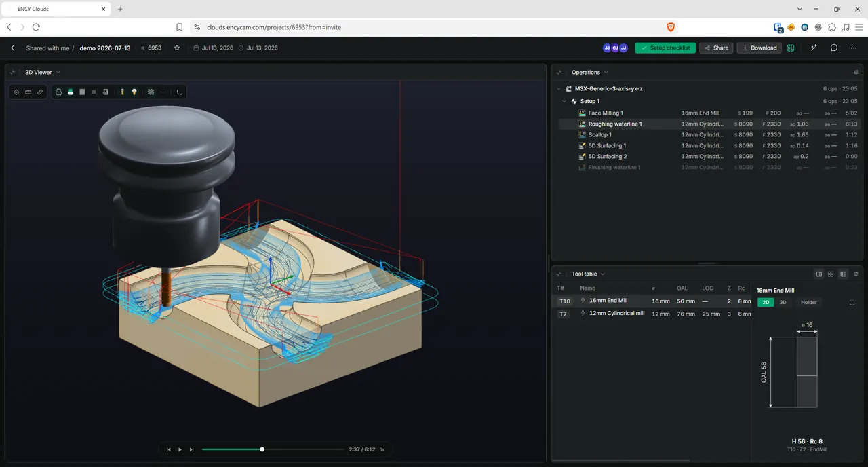Toggle the coordinate axes icon in viewer
The width and height of the screenshot is (868, 467).
179,92
